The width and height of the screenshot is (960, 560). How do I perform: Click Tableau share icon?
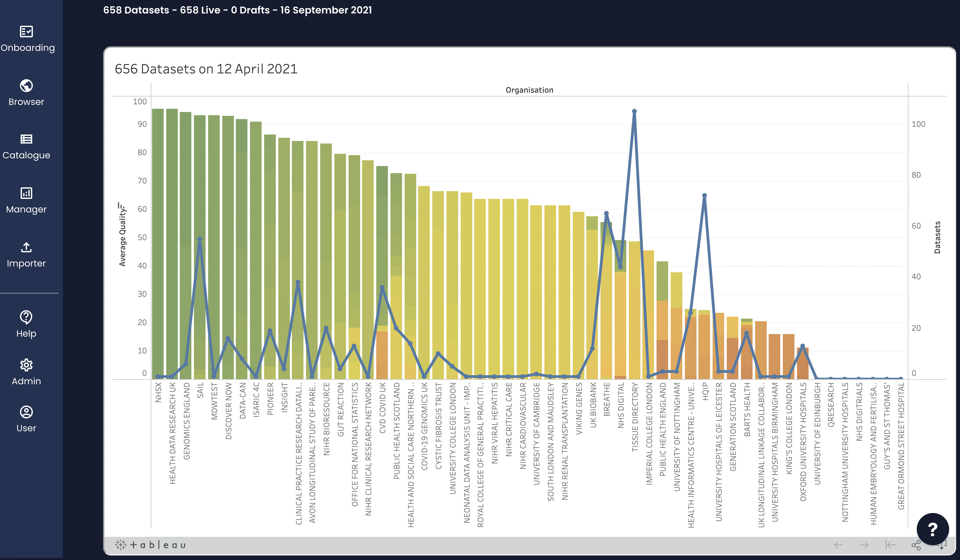tap(916, 545)
